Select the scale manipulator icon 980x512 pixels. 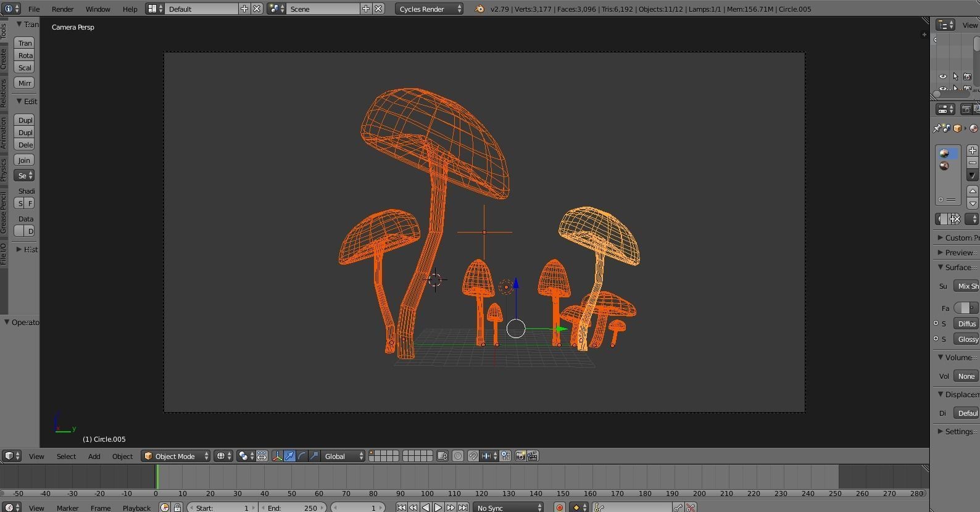(x=314, y=456)
